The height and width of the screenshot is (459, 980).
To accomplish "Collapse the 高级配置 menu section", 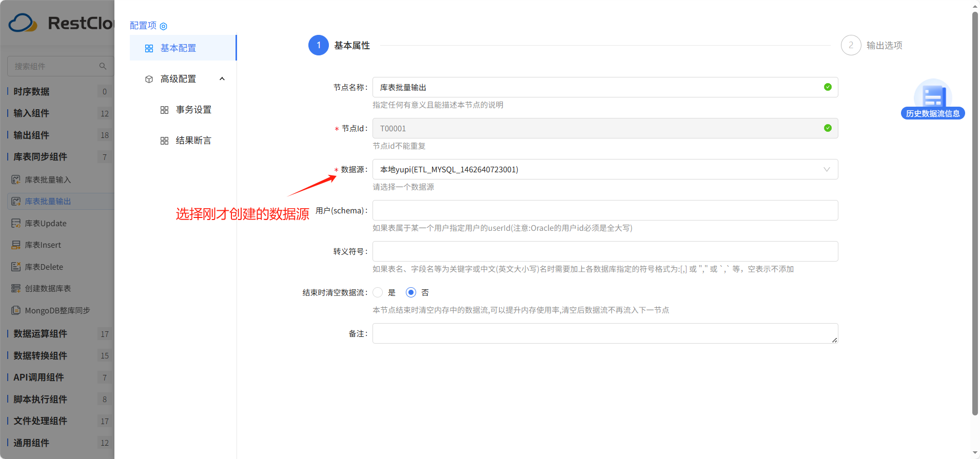I will click(x=222, y=79).
